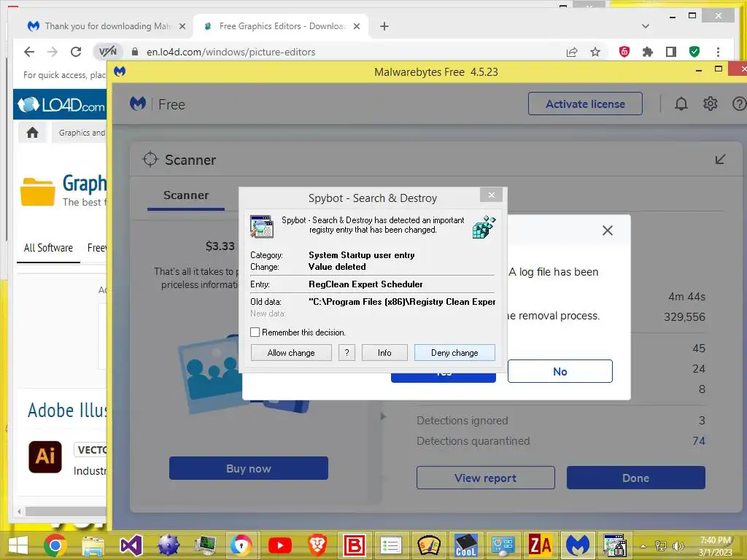
Task: Click the Spybot computer scan icon
Action: (x=262, y=227)
